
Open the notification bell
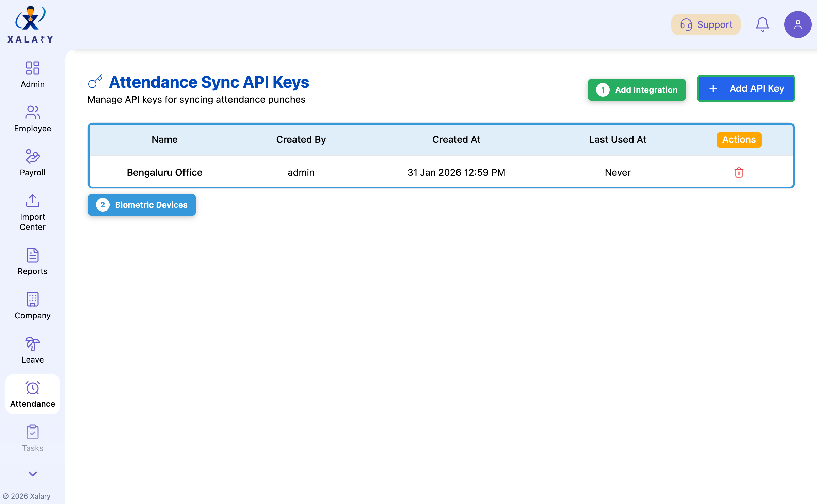tap(762, 24)
